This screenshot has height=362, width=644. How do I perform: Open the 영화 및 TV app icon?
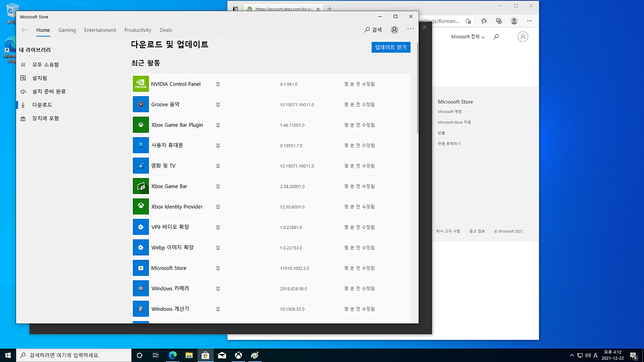tap(141, 166)
